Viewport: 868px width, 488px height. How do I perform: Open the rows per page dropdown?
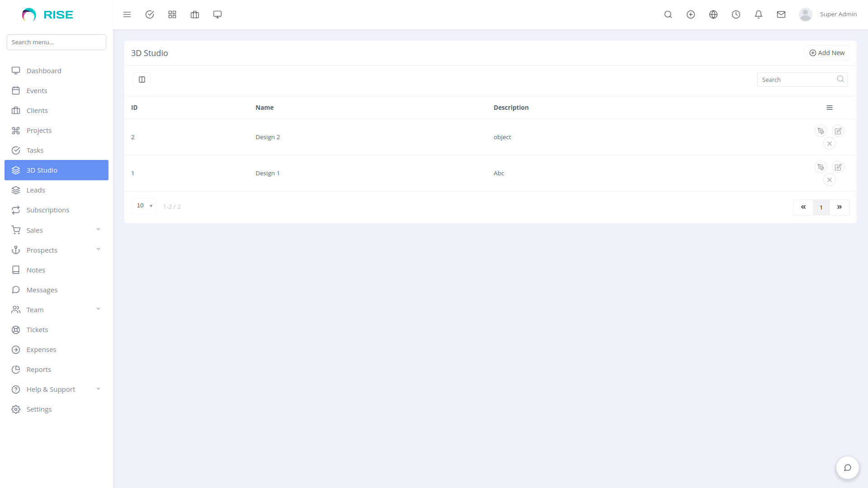click(144, 206)
